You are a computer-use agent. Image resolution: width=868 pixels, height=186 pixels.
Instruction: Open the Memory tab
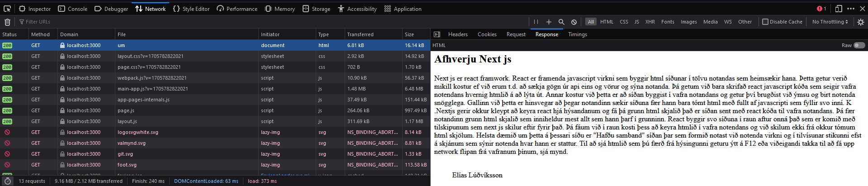pos(280,9)
